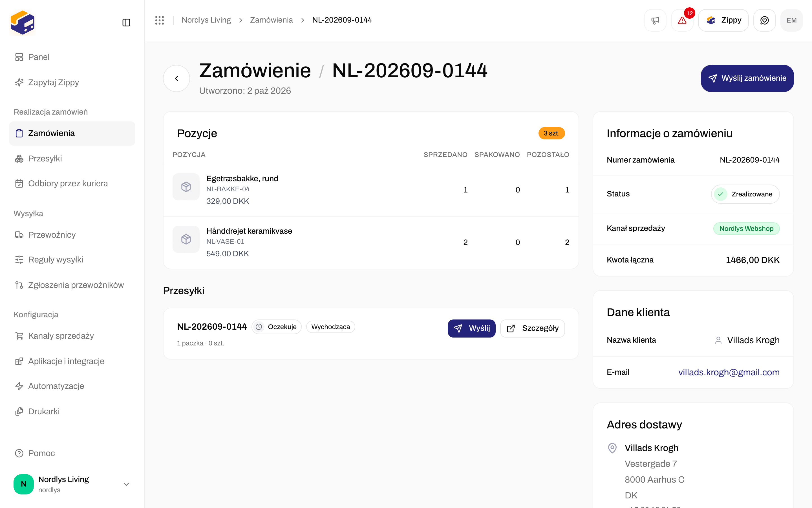Click the Vestergade 7 address line
Screen dimensions: 812x508
coord(651,464)
